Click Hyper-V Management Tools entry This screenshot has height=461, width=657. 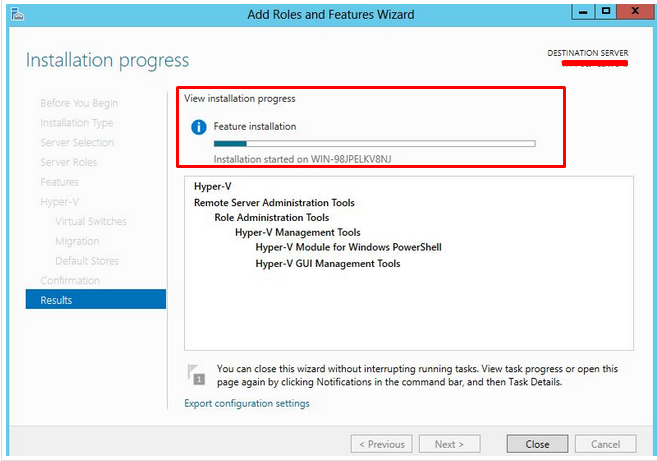(x=297, y=232)
